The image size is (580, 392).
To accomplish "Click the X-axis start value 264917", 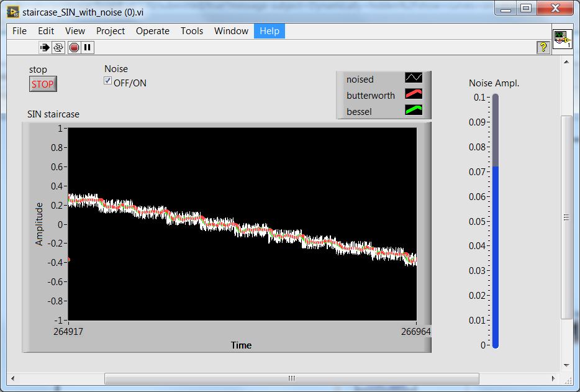I will tap(68, 331).
